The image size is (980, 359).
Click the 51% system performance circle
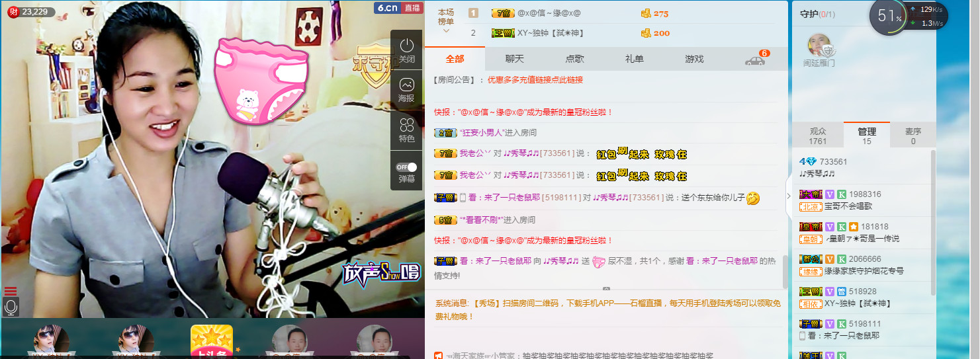pos(889,17)
